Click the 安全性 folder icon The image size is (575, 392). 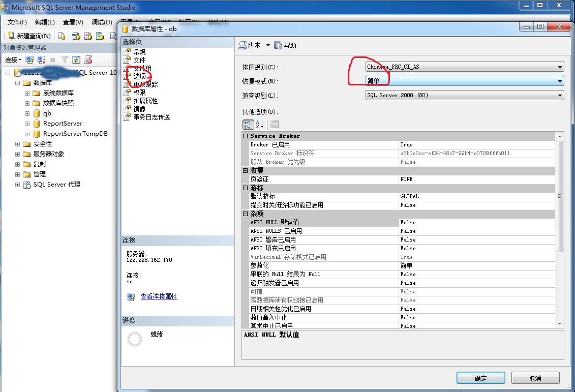(x=27, y=144)
